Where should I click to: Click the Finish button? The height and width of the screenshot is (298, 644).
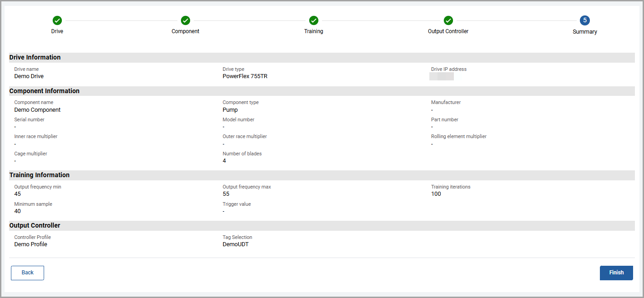pos(616,273)
